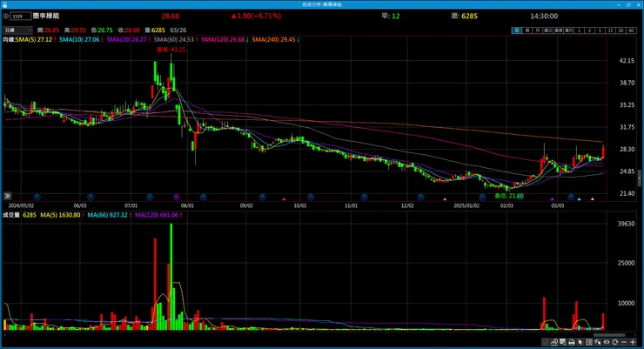Zoom in with the plus icon
This screenshot has height=349, width=644.
(x=633, y=342)
